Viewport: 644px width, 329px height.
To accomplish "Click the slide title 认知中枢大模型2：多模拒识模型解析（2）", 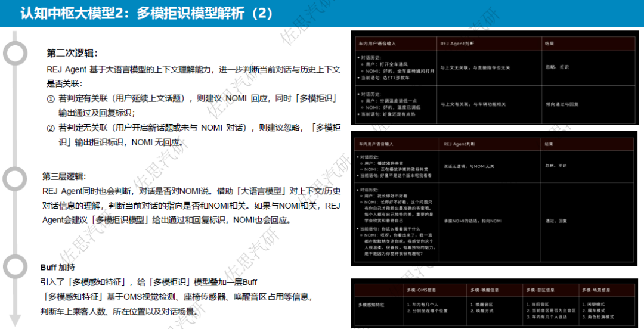I will click(146, 14).
